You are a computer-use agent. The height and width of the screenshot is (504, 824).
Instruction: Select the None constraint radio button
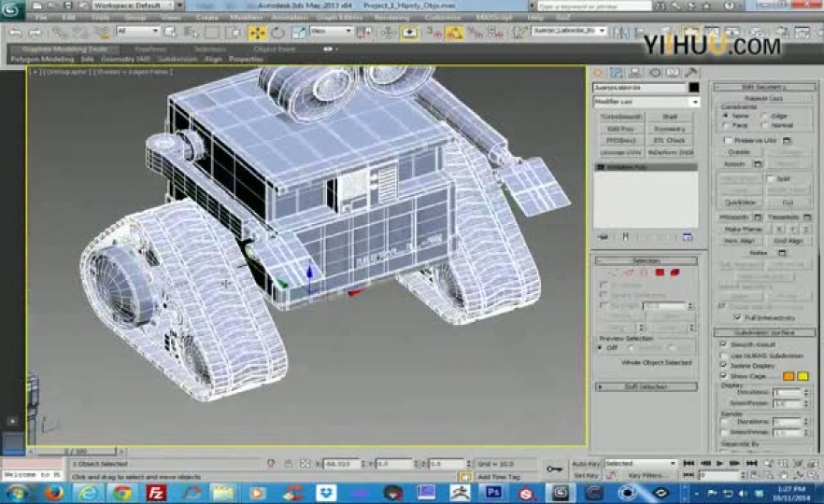[726, 116]
